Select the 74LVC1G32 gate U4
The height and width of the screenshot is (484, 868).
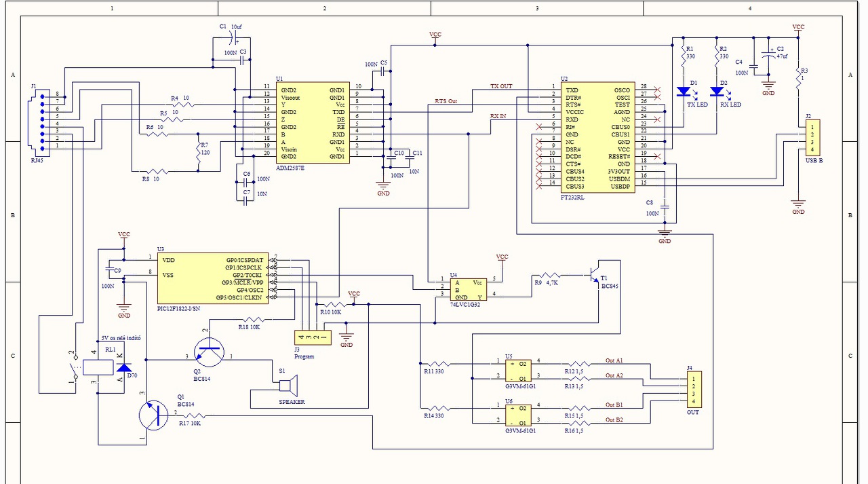(x=468, y=289)
